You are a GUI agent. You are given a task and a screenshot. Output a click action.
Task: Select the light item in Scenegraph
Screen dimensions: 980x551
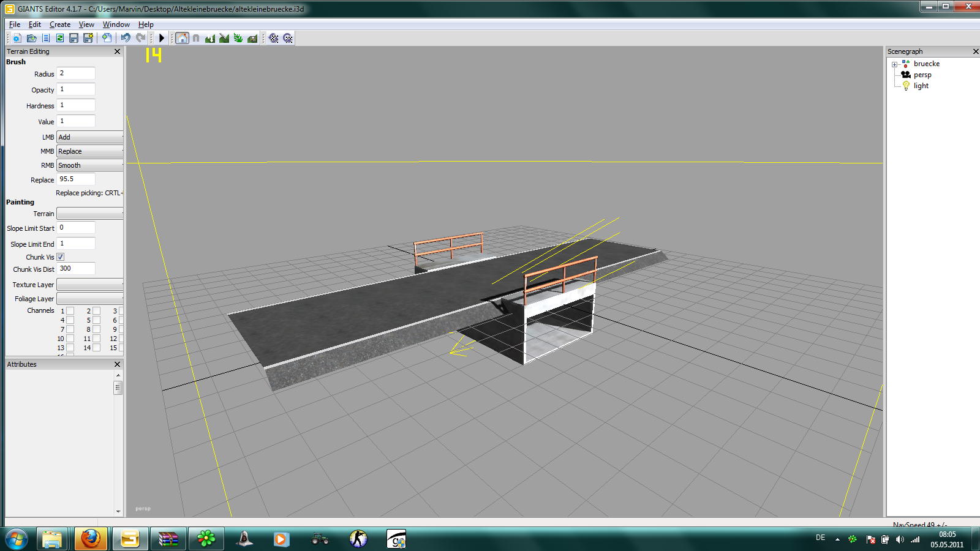pos(921,86)
